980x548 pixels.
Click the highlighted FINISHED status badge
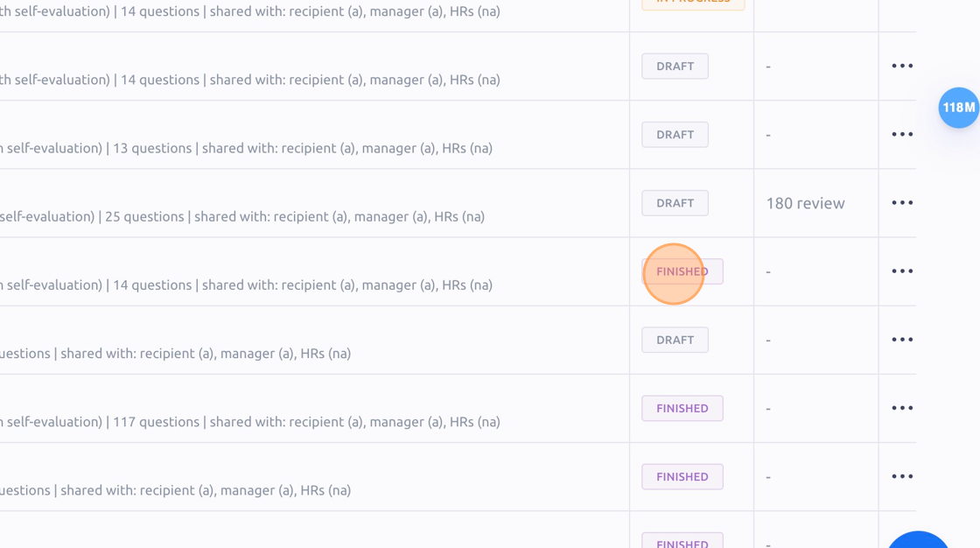click(682, 271)
